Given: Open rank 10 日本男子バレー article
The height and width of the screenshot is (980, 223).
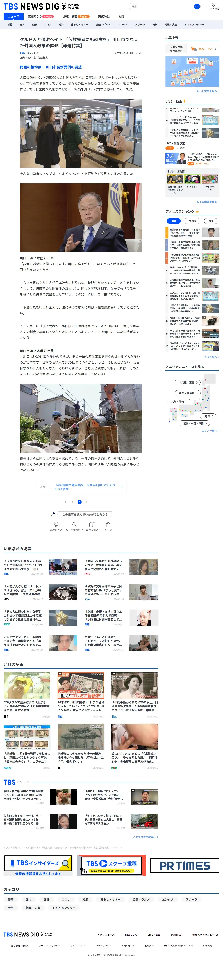Looking at the screenshot, I should tap(192, 346).
